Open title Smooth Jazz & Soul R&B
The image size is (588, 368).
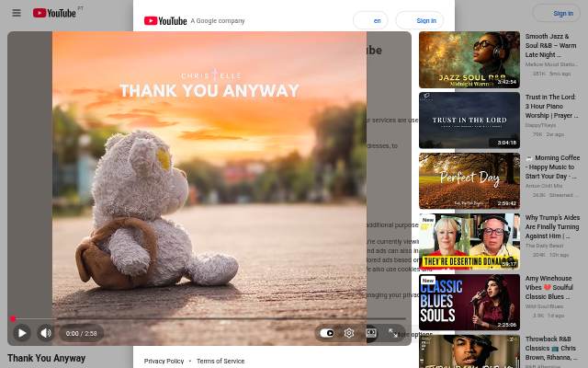[550, 45]
